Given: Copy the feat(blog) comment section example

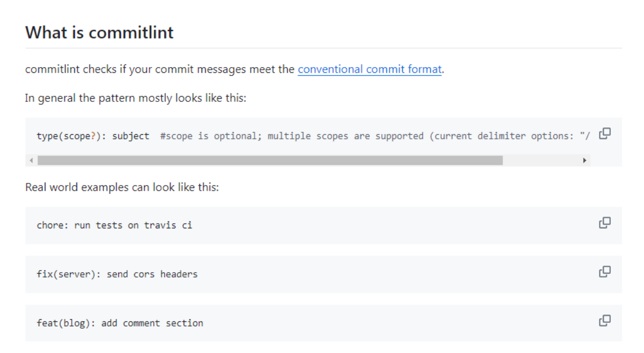Looking at the screenshot, I should point(605,320).
